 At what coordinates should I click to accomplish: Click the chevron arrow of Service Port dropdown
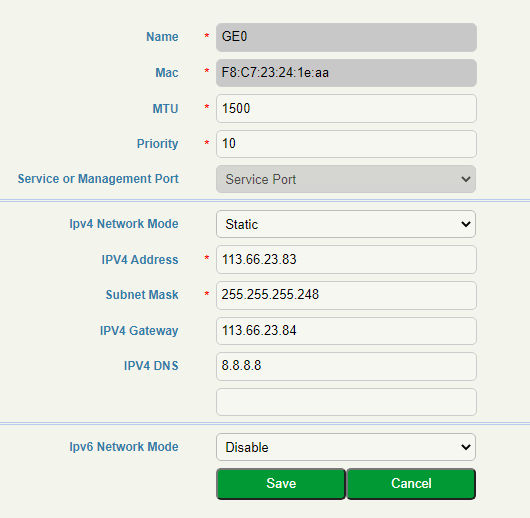466,179
